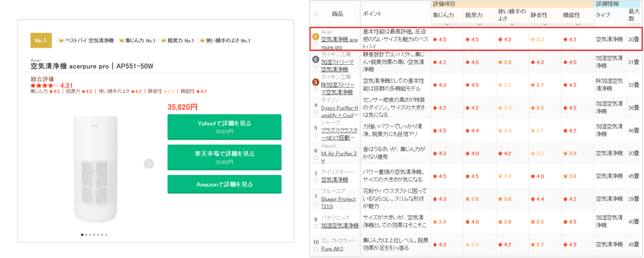The height and width of the screenshot is (258, 644).
Task: Click the タイプ column header
Action: [603, 15]
